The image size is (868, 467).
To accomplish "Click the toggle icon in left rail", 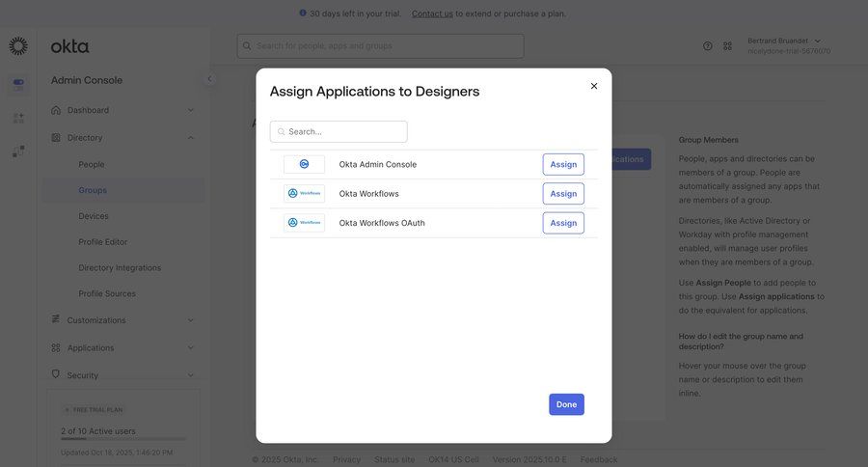I will pyautogui.click(x=18, y=85).
